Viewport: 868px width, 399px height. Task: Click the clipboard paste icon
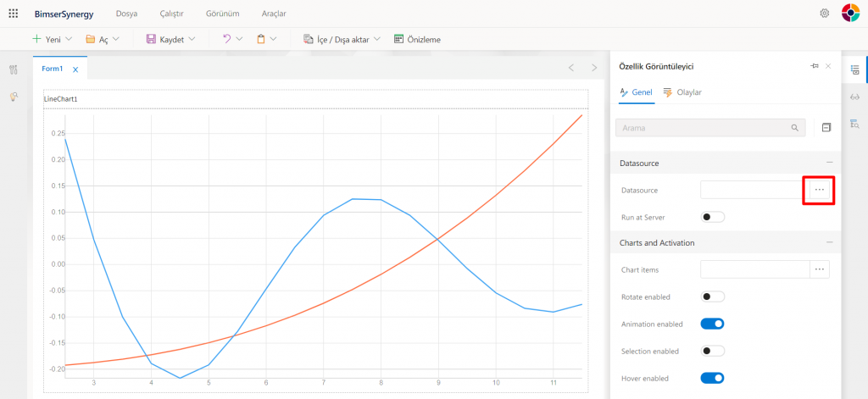click(261, 39)
